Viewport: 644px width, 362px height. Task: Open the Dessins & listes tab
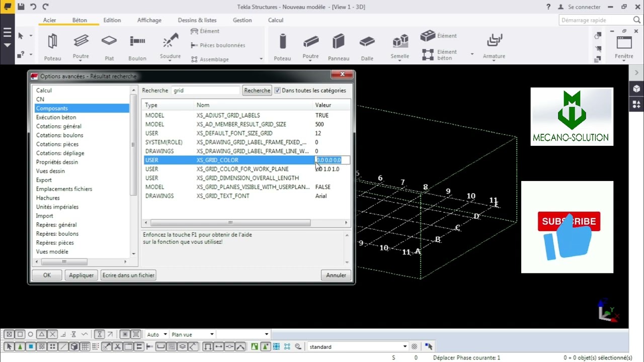(197, 20)
